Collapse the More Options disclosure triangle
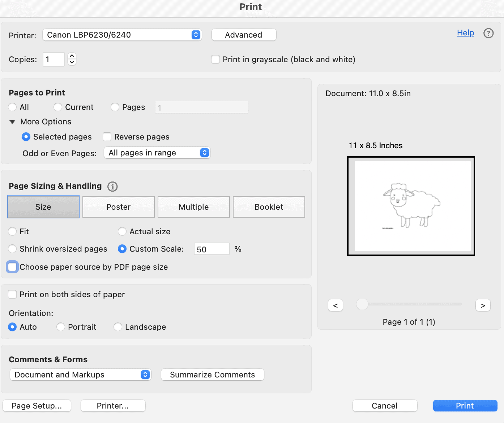504x423 pixels. [12, 122]
